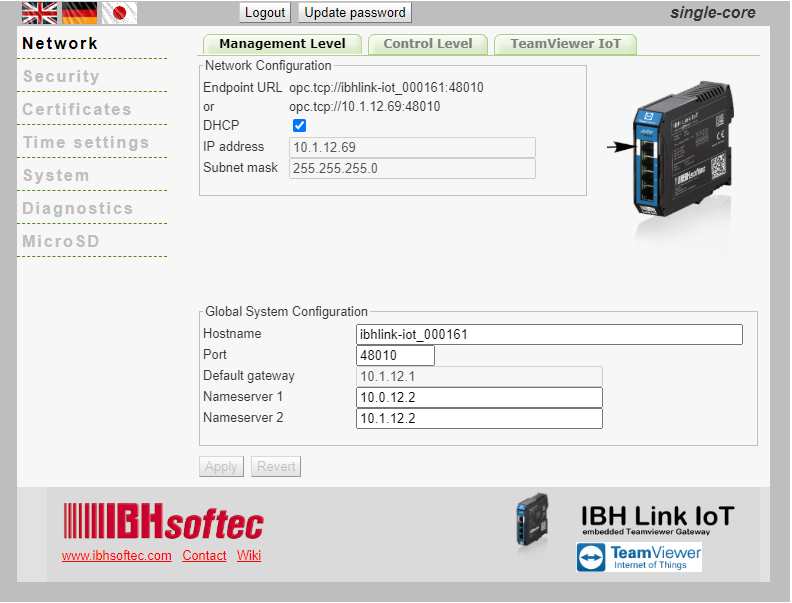Click the TeamViewer Internet of Things logo

tap(639, 557)
